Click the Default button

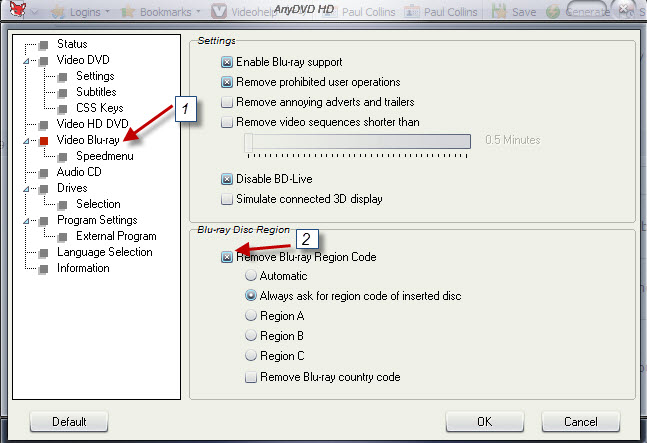tap(69, 422)
